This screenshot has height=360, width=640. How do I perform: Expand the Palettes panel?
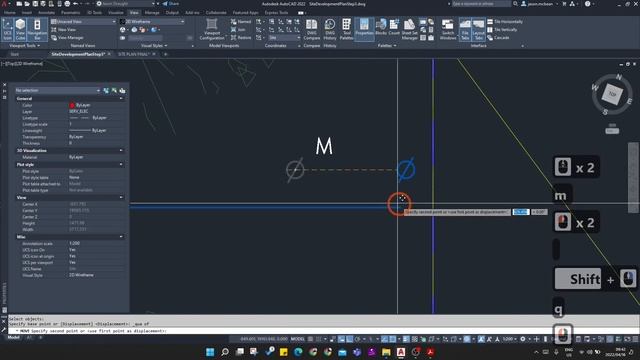click(x=387, y=46)
